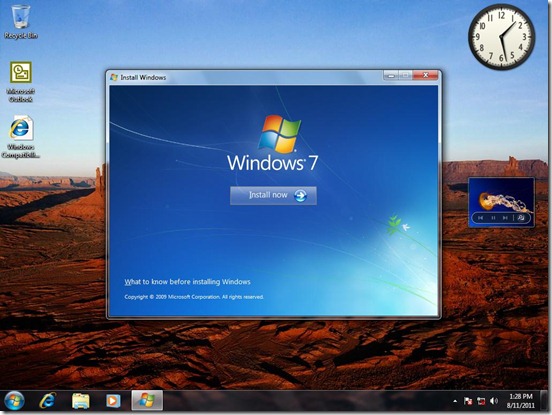Skip to next in media gadget
The height and width of the screenshot is (415, 552).
(505, 218)
